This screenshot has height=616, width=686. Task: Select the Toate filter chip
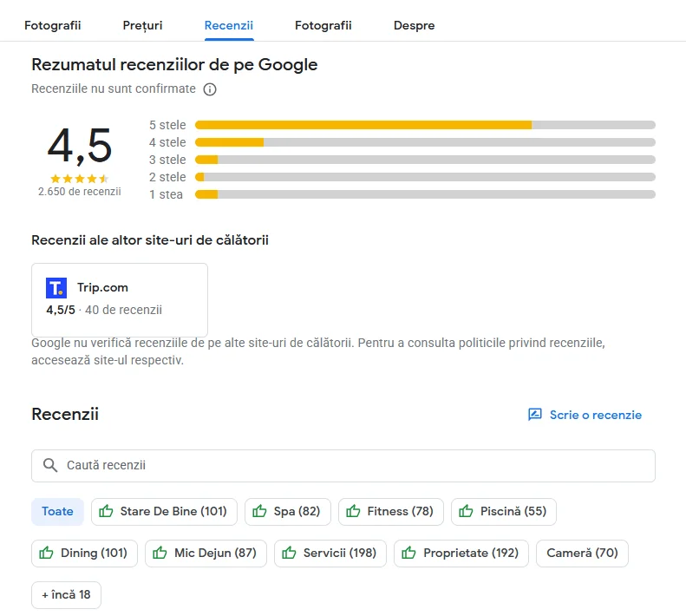point(57,511)
